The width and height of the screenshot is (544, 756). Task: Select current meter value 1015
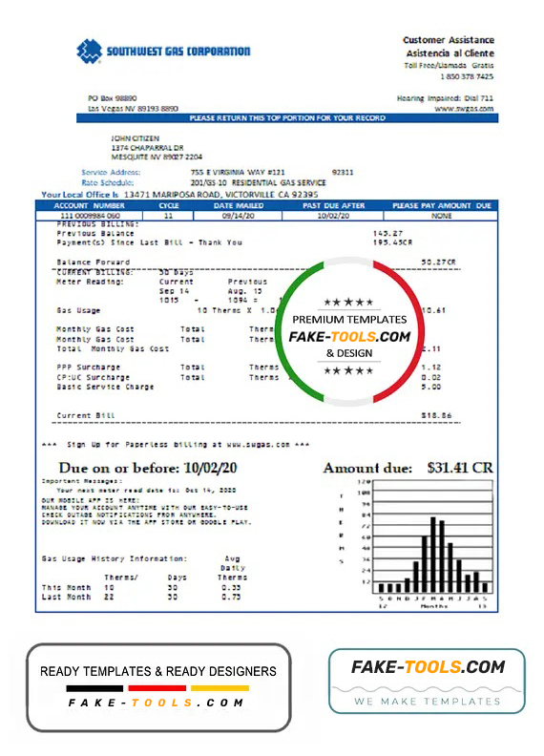click(169, 301)
